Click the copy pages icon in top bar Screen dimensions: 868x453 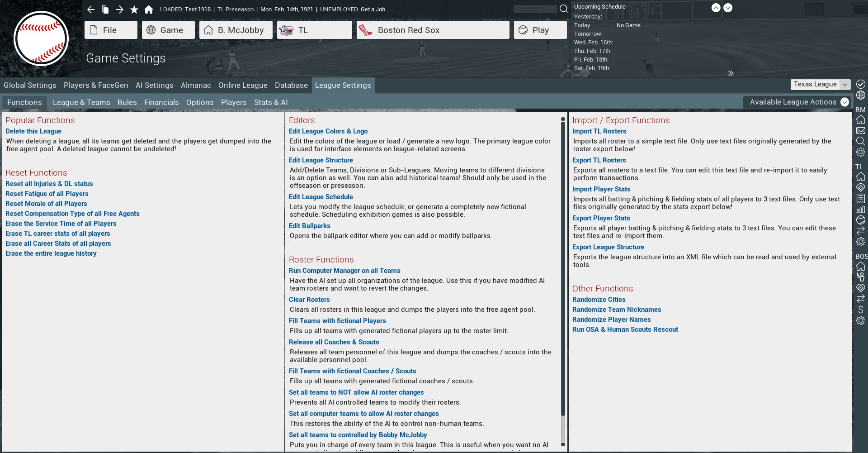(105, 10)
